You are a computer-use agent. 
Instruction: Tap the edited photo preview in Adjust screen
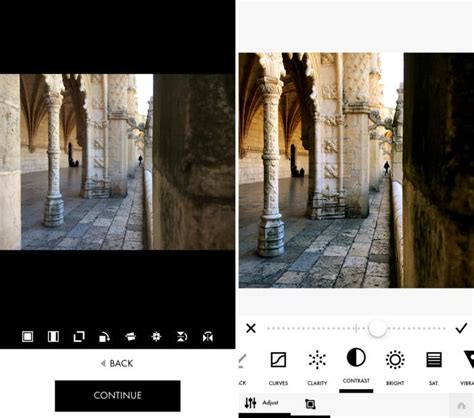click(356, 170)
